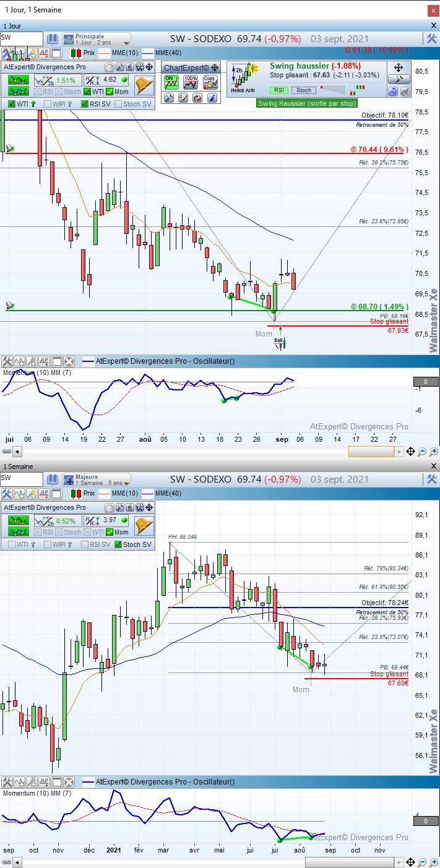Click the SW ticker field in the daily chart

tap(22, 38)
